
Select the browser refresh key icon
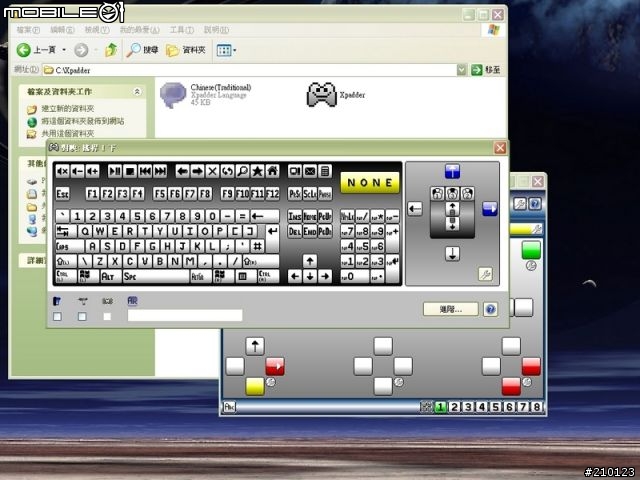click(x=227, y=171)
